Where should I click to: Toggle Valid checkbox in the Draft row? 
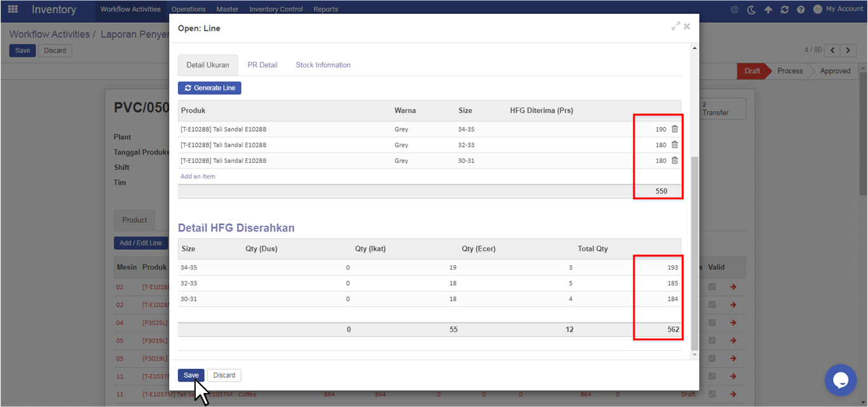(712, 394)
